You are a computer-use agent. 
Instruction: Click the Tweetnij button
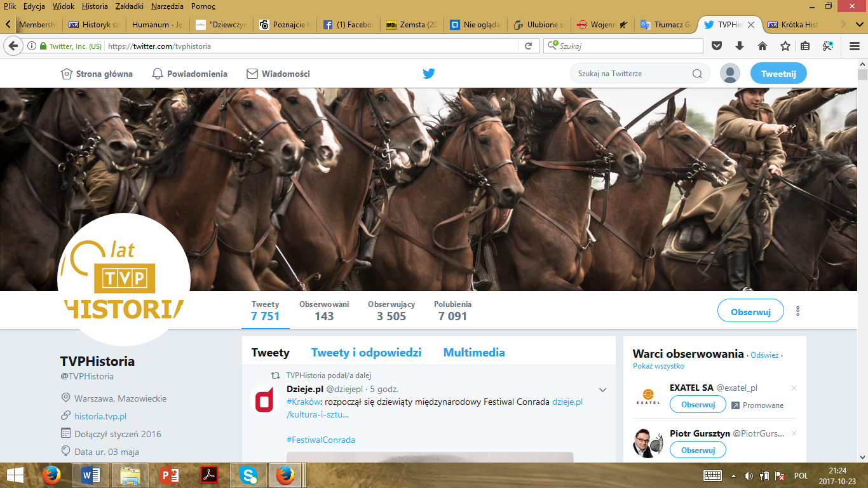[778, 74]
